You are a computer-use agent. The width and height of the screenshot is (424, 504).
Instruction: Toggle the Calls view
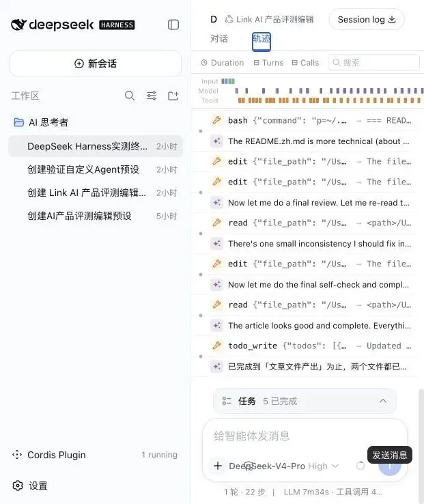305,63
